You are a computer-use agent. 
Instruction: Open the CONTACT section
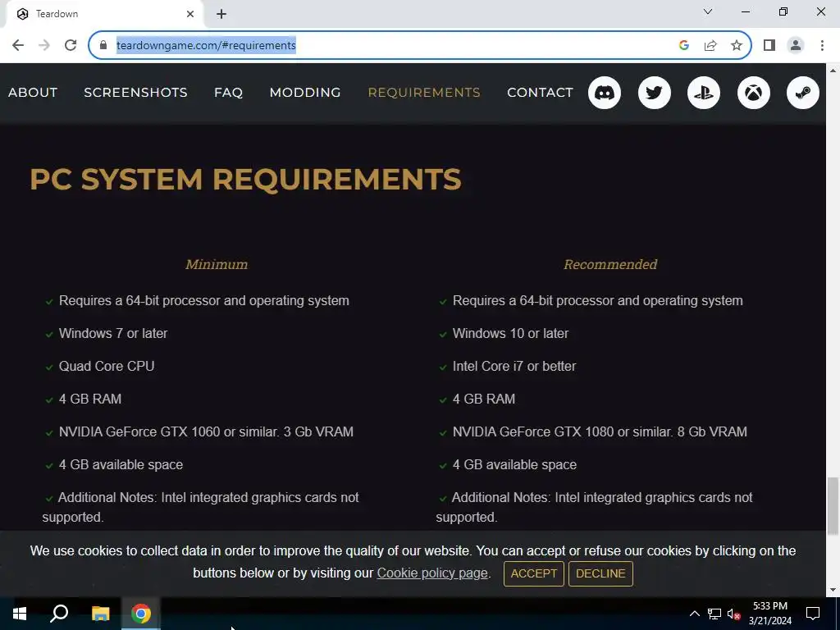540,93
